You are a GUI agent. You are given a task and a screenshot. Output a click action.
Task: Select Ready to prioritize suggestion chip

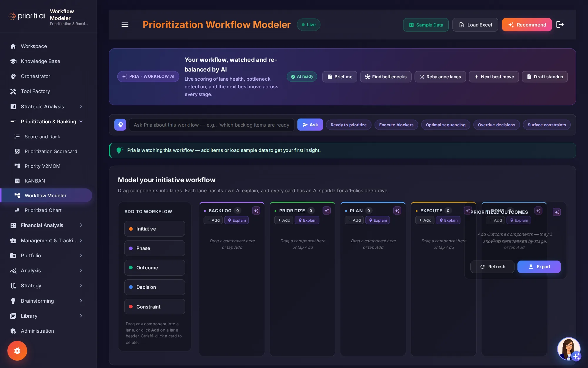click(x=349, y=125)
